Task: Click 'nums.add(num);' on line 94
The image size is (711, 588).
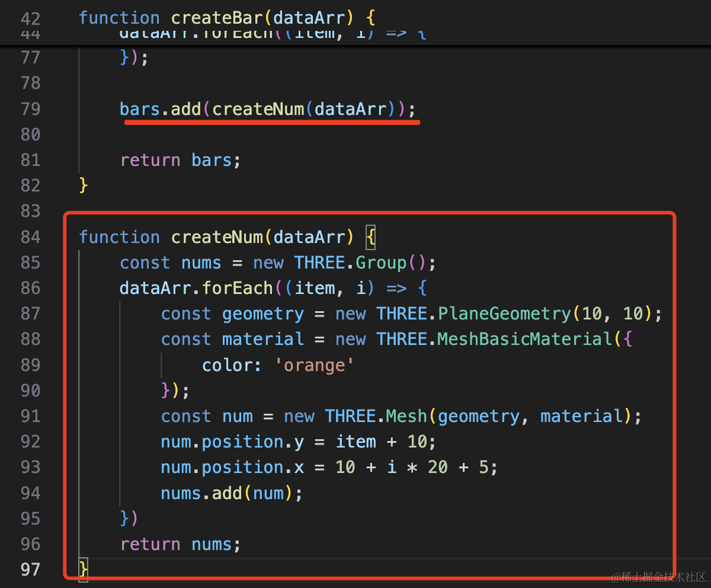Action: click(232, 493)
